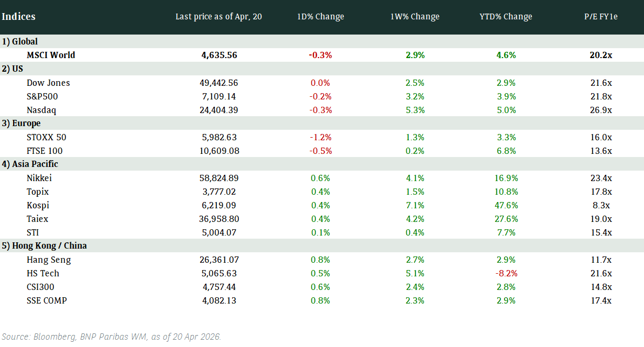The image size is (644, 347).
Task: Click the Europe section heading
Action: pos(21,123)
